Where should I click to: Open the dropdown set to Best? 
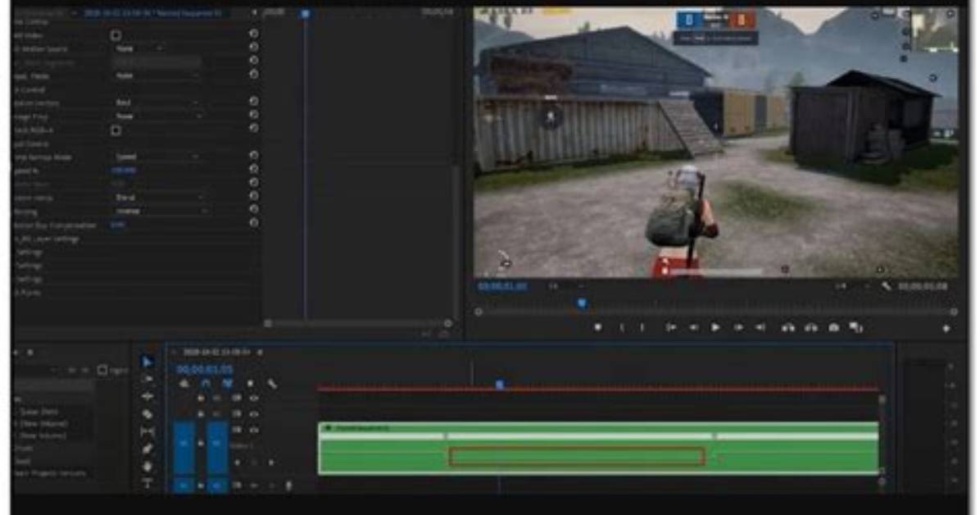click(157, 103)
